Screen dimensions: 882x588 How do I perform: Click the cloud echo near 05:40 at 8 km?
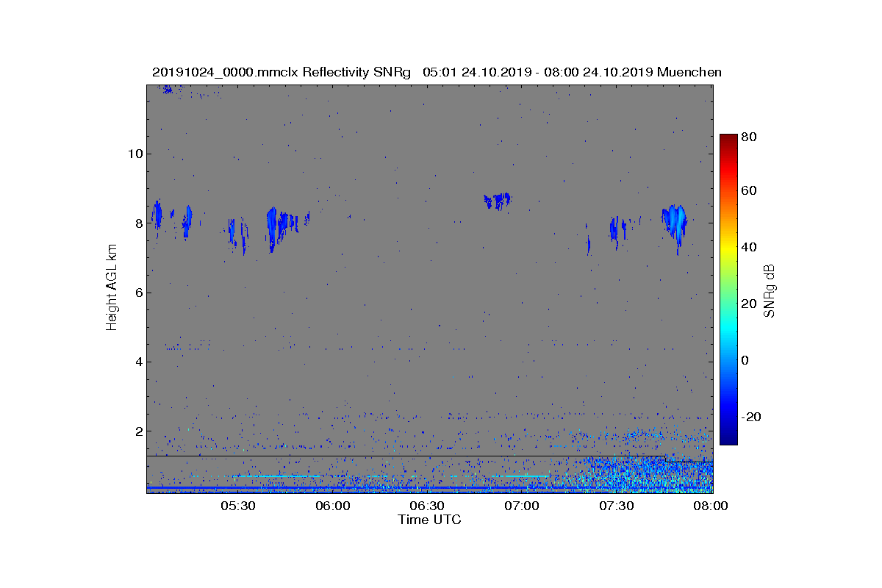pos(273,228)
